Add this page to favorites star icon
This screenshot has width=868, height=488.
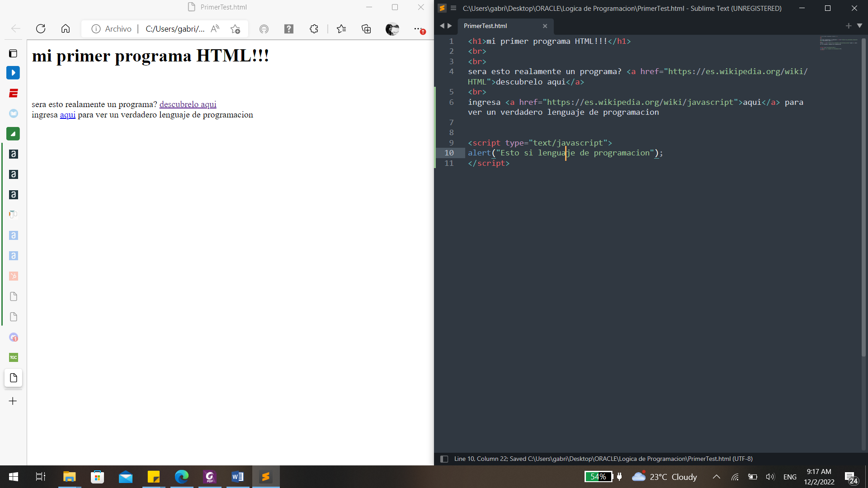point(235,29)
